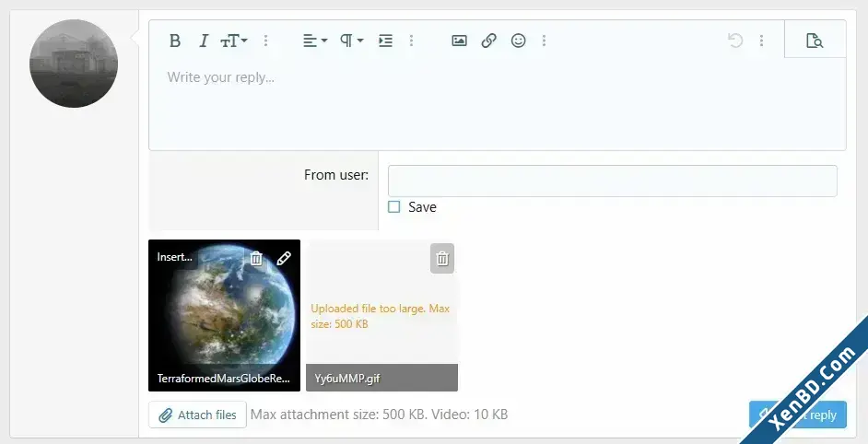
Task: Remove the failed Yy6uMMP.gif upload
Action: tap(442, 259)
